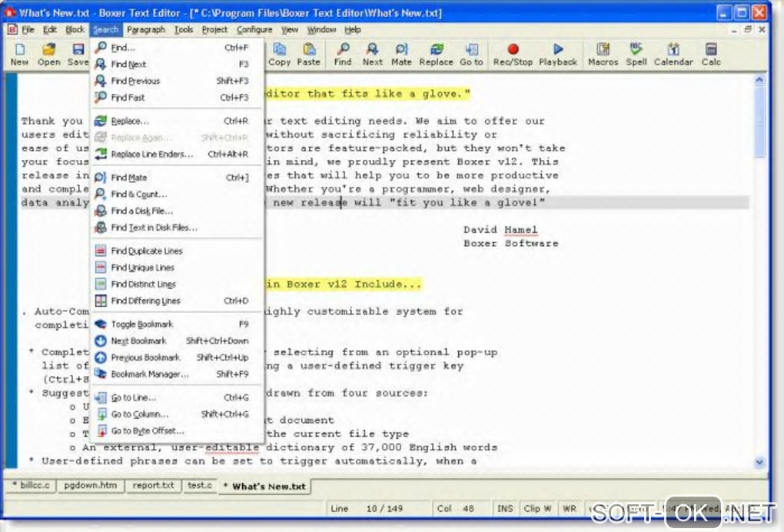Switch to the report.txt file tab
The image size is (784, 532).
click(153, 485)
